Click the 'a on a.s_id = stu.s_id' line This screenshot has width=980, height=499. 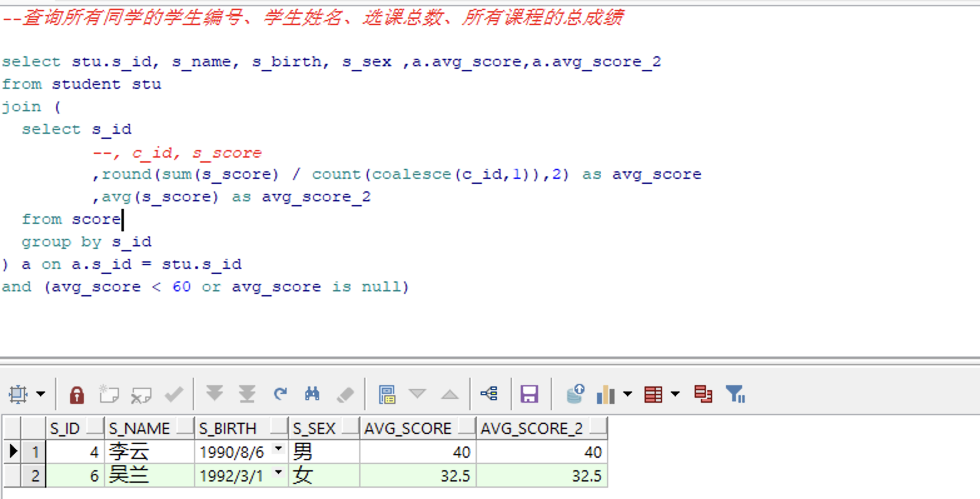click(x=121, y=264)
